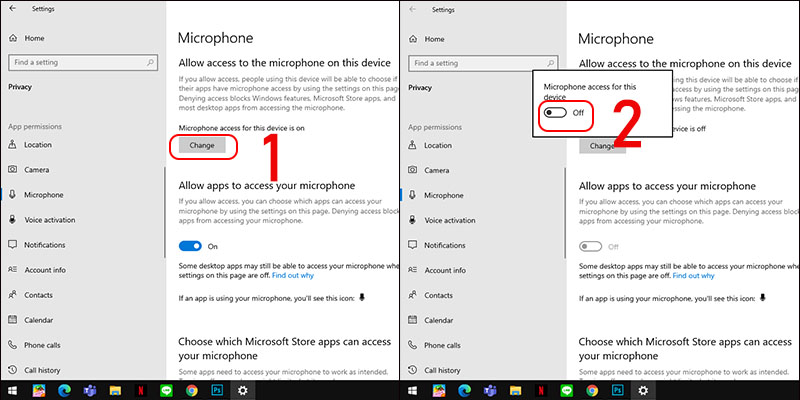The height and width of the screenshot is (400, 800).
Task: Click 'Microphone access for this device is on' text
Action: pyautogui.click(x=242, y=128)
